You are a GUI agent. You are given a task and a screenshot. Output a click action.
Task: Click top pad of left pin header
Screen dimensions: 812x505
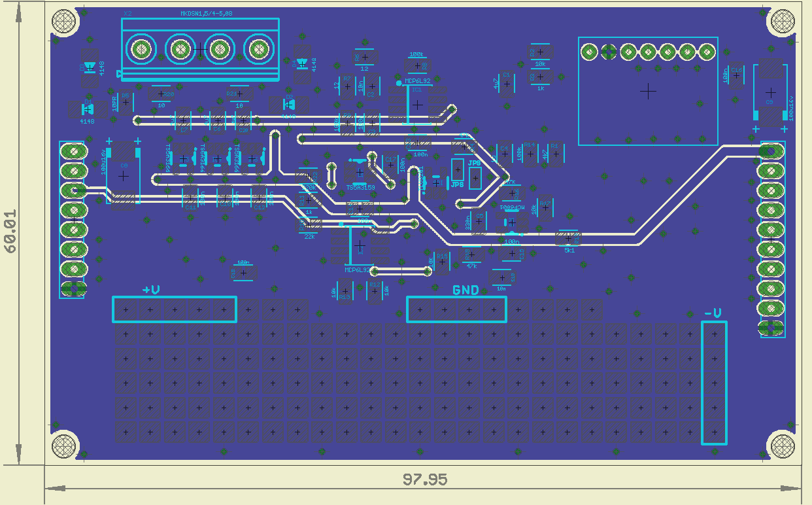coord(72,151)
